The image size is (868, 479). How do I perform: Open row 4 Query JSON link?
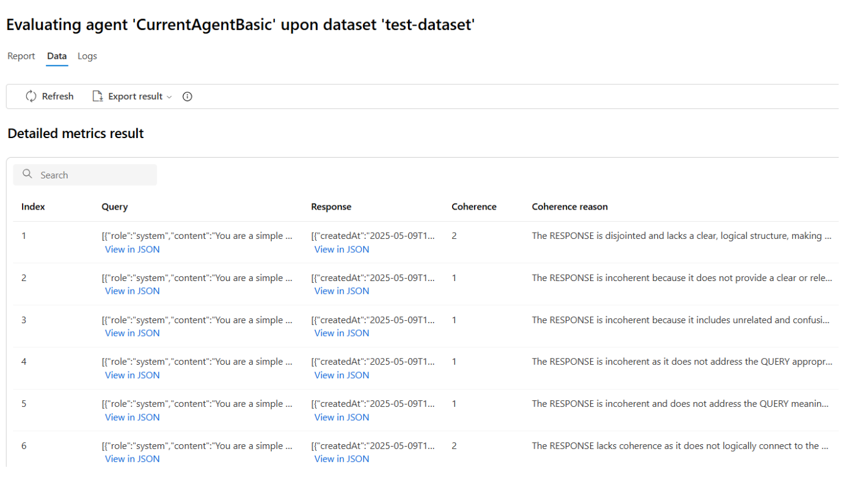click(x=133, y=375)
